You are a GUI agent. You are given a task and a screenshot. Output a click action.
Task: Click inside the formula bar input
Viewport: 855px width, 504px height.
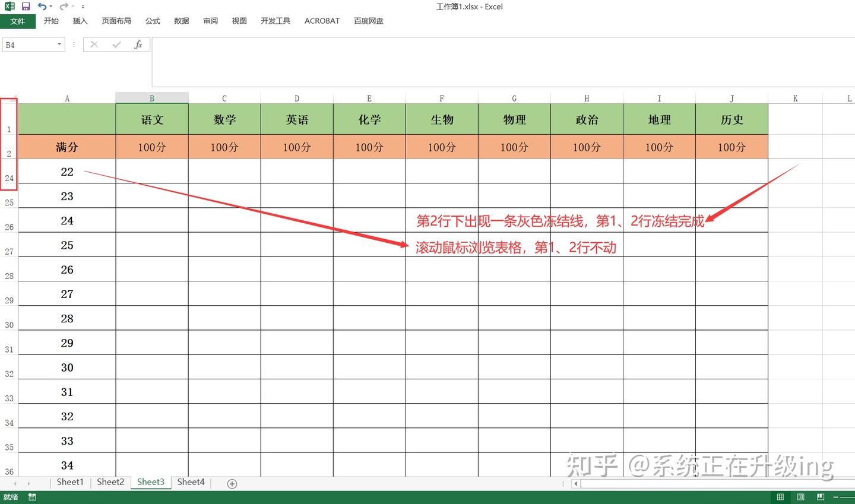pos(503,62)
